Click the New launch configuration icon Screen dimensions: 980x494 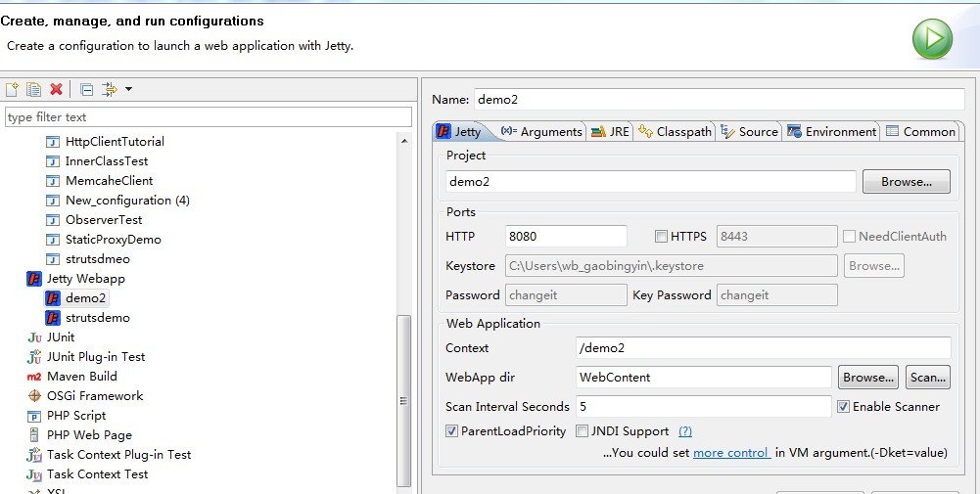point(12,89)
